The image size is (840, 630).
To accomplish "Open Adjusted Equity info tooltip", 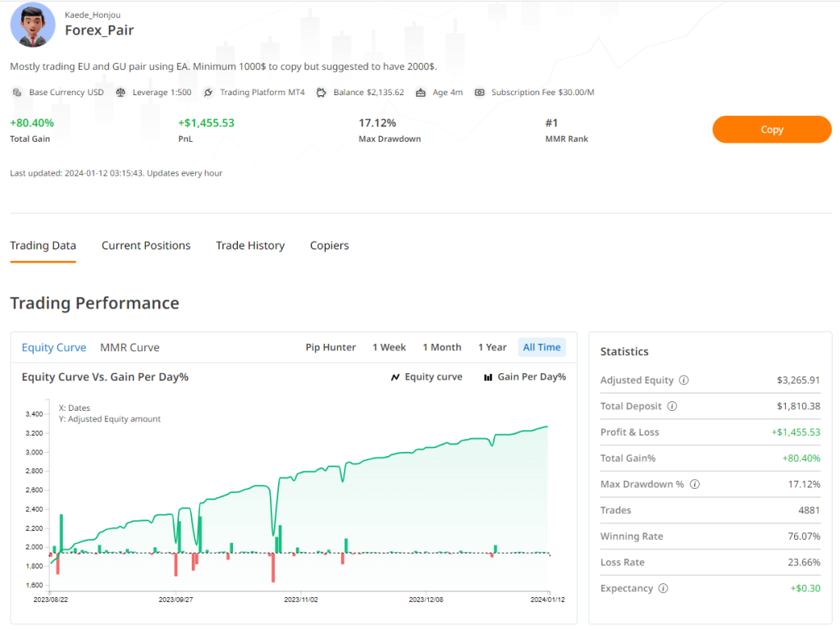I will [684, 381].
